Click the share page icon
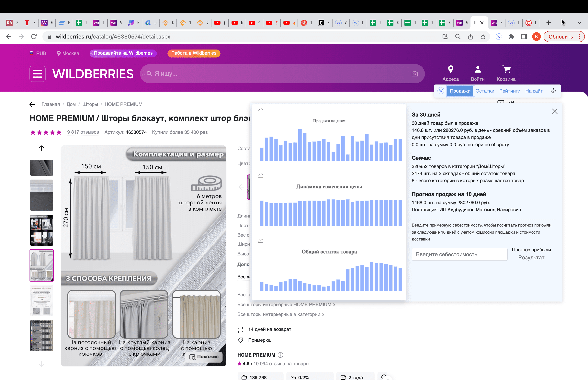This screenshot has width=588, height=380. 470,37
